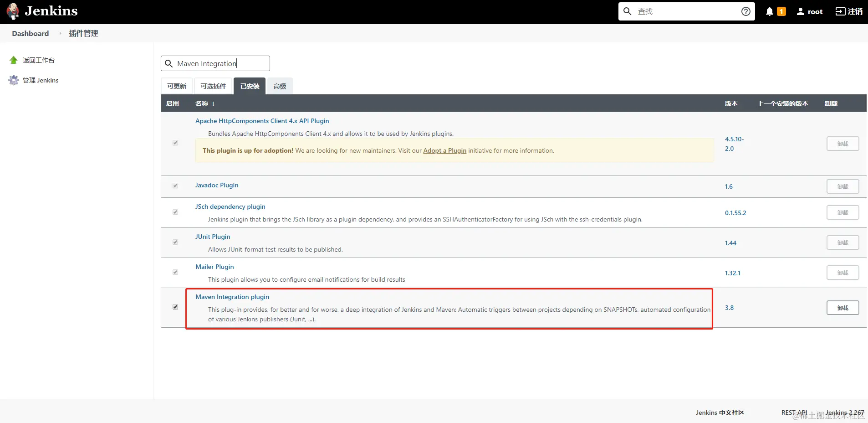The height and width of the screenshot is (423, 868).
Task: Sort plugins by the 名称 column header
Action: (205, 103)
